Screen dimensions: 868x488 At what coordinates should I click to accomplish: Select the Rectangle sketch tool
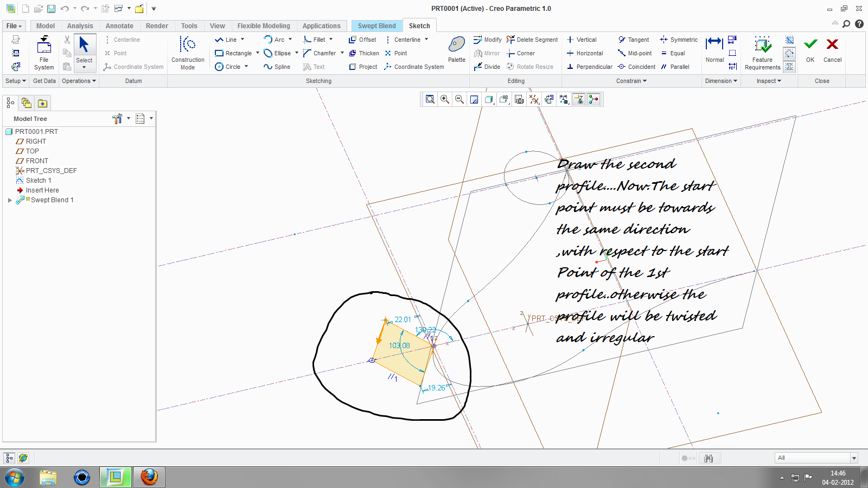[x=233, y=53]
